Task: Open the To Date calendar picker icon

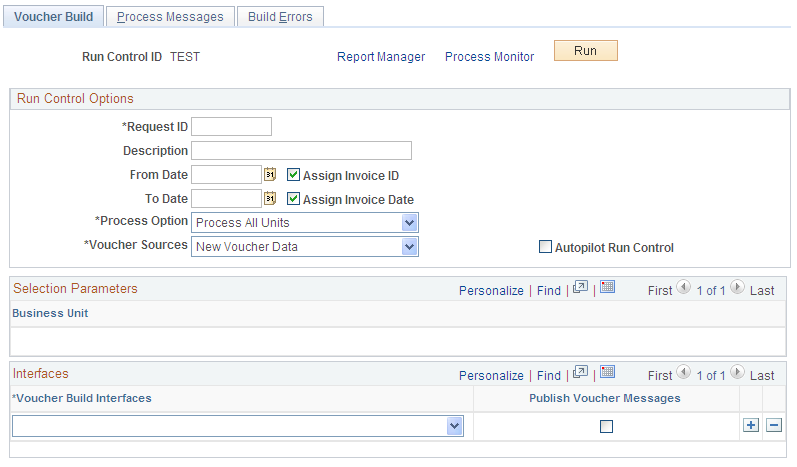Action: coord(270,198)
